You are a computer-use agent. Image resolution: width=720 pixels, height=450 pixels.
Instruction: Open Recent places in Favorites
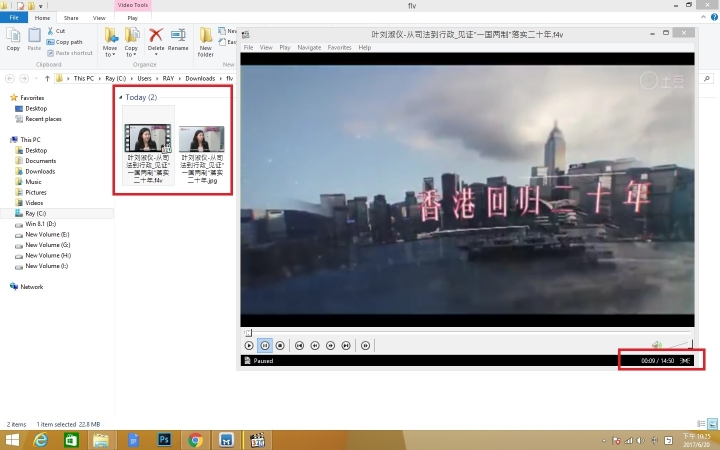43,119
